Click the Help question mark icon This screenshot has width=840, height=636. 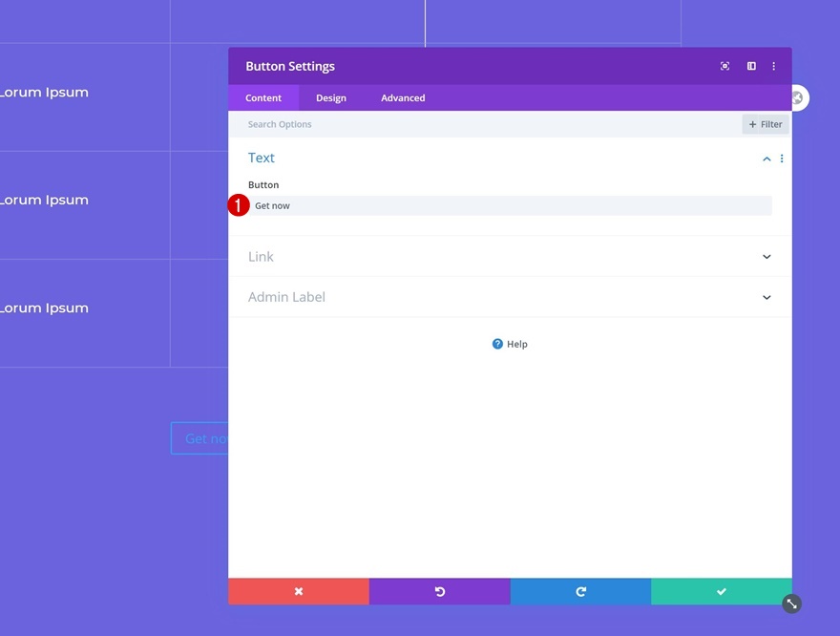[497, 344]
